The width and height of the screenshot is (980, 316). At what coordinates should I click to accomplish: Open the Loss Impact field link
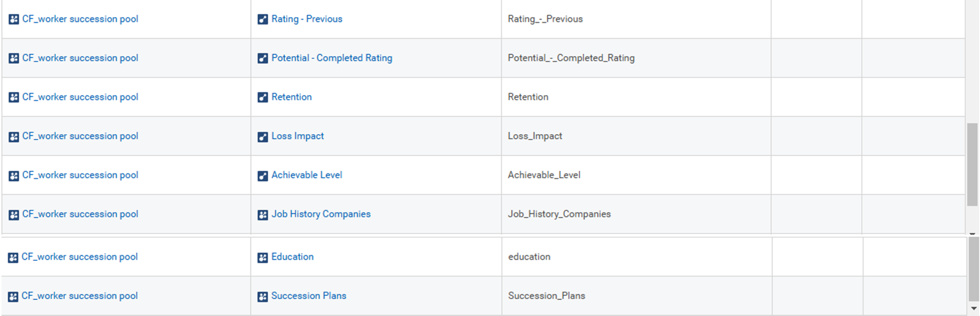(x=298, y=136)
